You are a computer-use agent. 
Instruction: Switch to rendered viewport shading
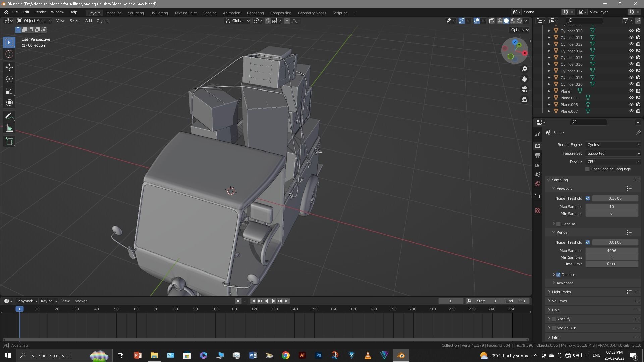[519, 21]
